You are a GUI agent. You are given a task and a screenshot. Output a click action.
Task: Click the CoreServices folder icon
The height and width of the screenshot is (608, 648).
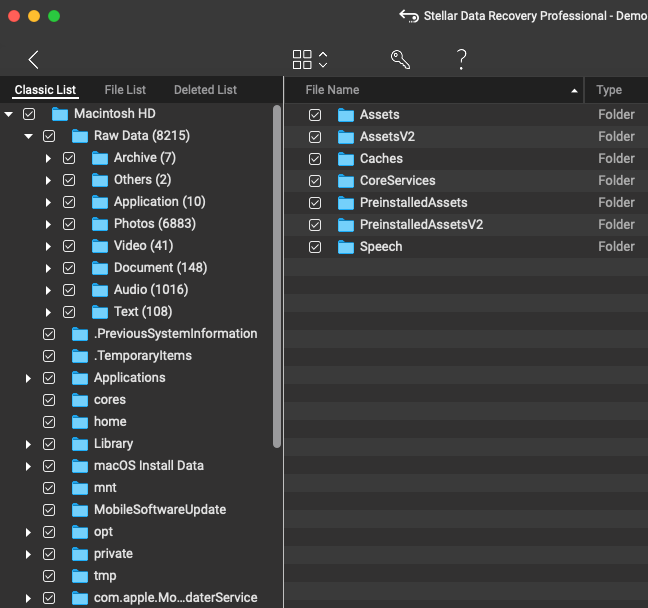pos(346,181)
